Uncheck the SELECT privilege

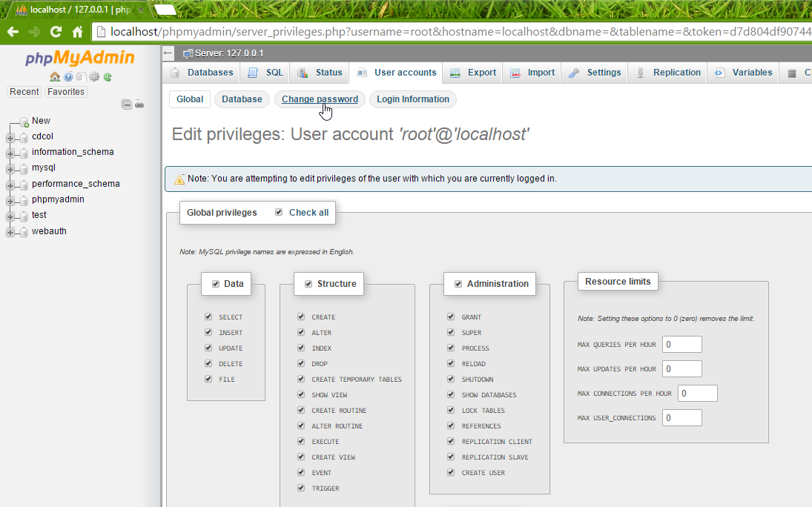208,317
